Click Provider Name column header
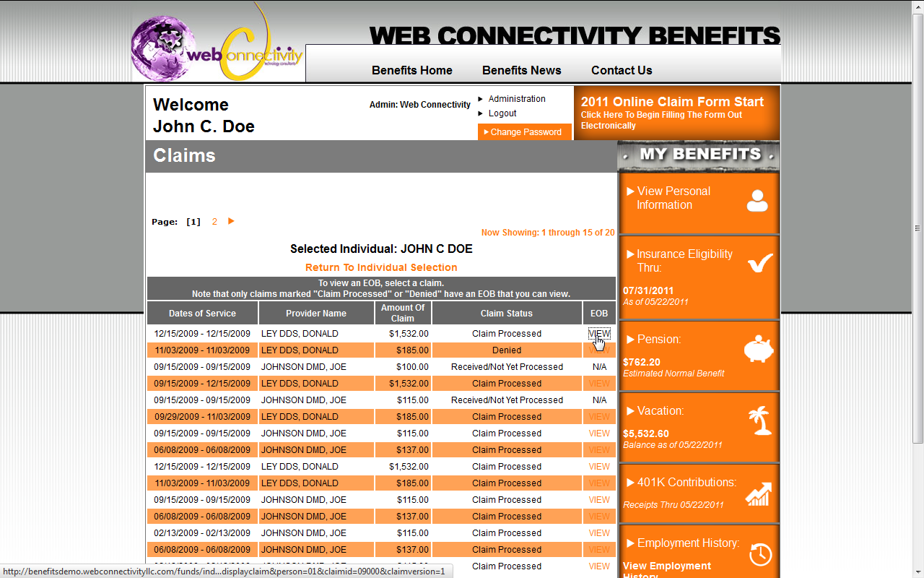Viewport: 924px width, 578px height. 316,313
